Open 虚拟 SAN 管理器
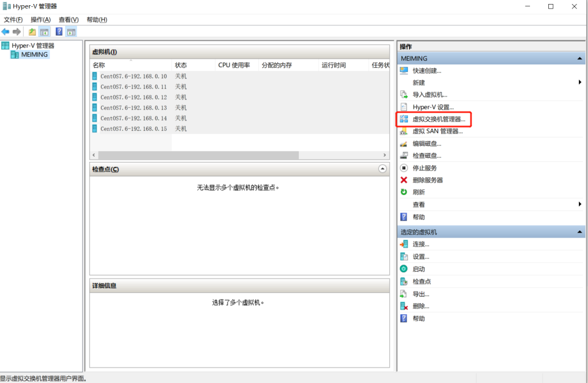588x383 pixels. pos(437,131)
